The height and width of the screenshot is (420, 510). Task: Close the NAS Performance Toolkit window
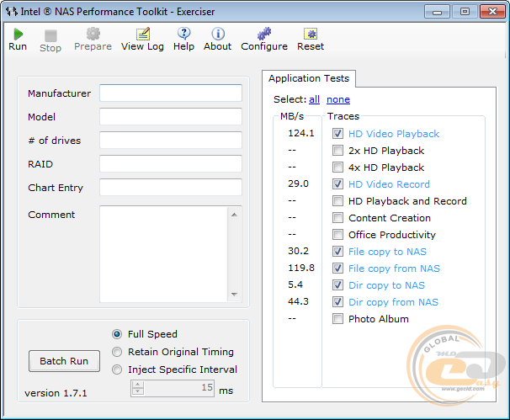click(x=492, y=12)
